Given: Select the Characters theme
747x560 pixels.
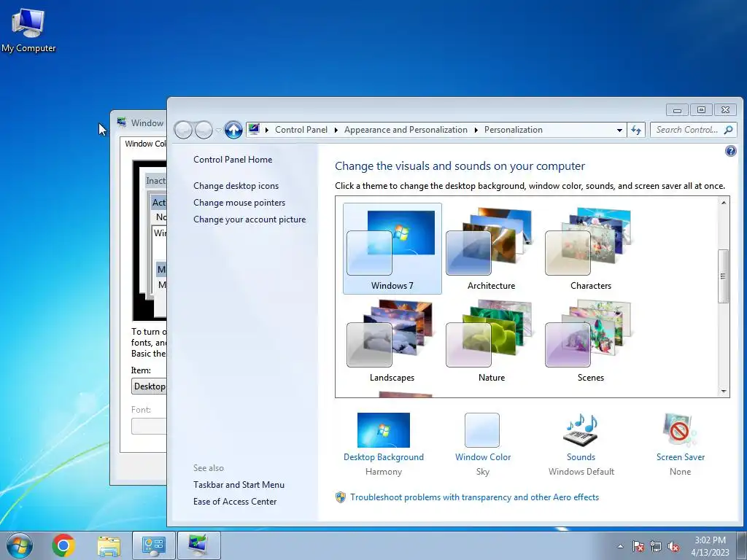Looking at the screenshot, I should coord(591,249).
